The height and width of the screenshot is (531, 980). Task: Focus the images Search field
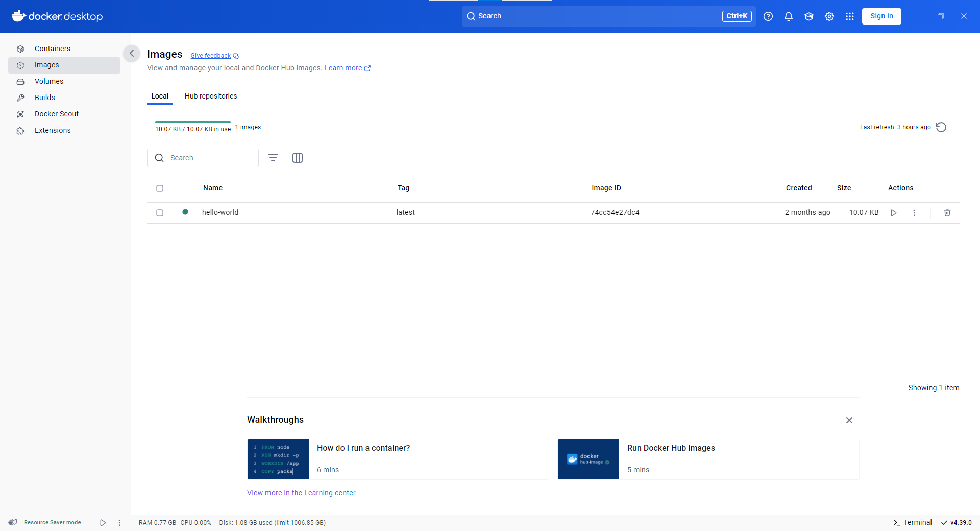point(203,158)
